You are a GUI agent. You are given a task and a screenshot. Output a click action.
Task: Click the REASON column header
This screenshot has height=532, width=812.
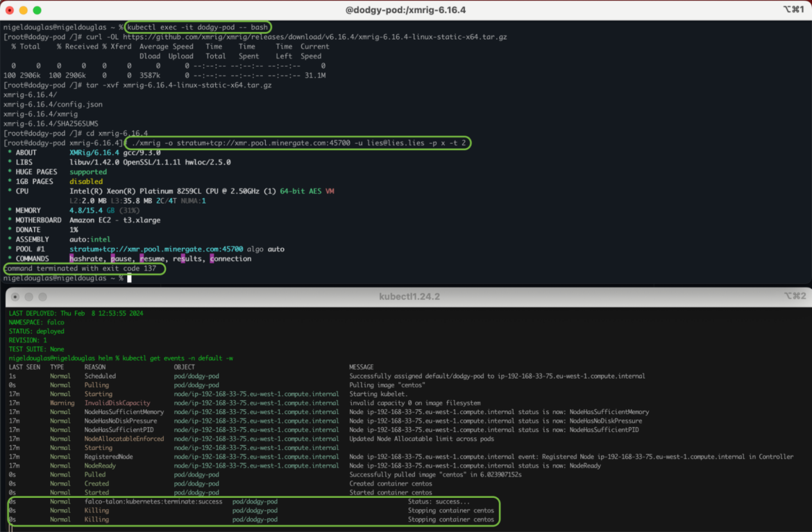tap(95, 367)
